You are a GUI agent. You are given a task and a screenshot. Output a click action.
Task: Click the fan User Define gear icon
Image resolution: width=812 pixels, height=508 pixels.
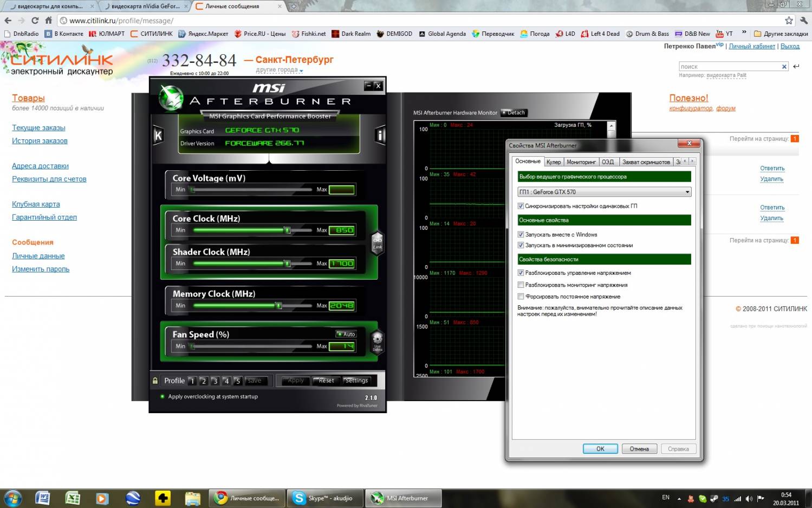[x=378, y=342]
